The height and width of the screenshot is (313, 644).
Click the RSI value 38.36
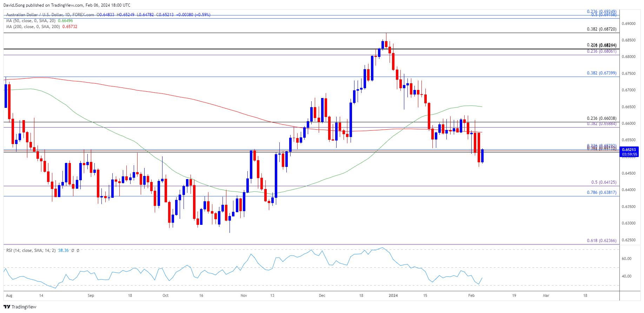64,250
